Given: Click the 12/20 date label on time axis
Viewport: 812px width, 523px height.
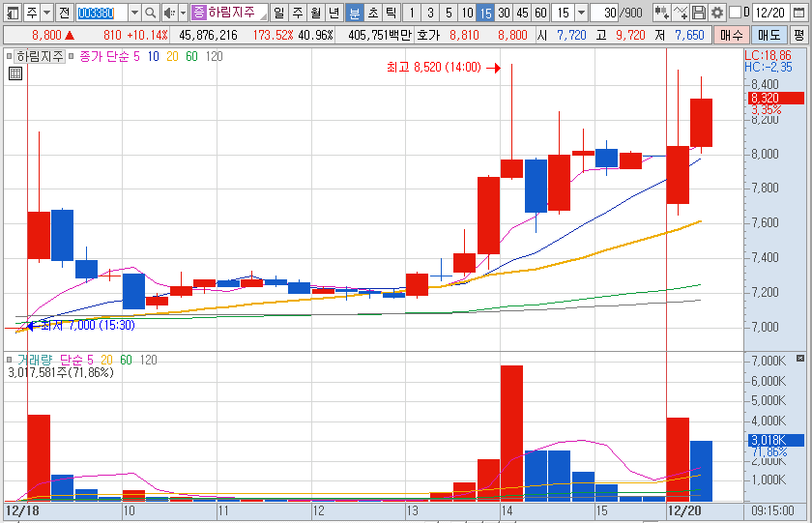Looking at the screenshot, I should pyautogui.click(x=684, y=510).
